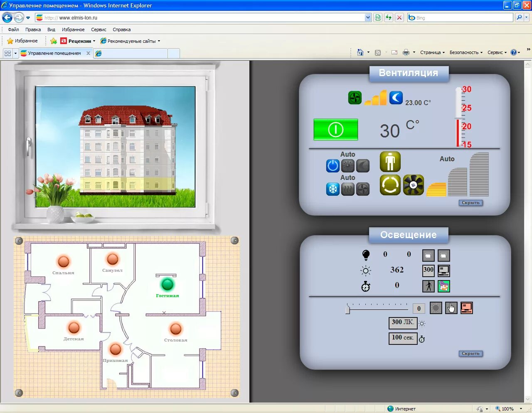
Task: Expand the address bar history dropdown
Action: pos(368,17)
